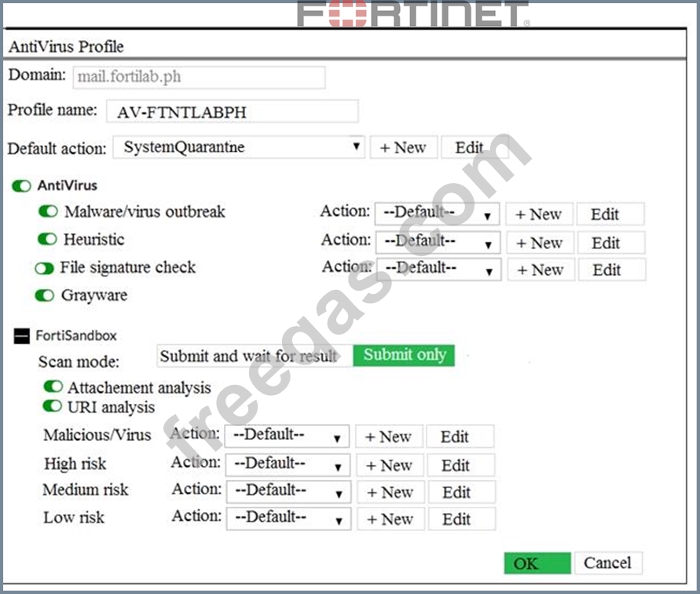This screenshot has height=594, width=700.
Task: Open High risk action dropdown
Action: pyautogui.click(x=288, y=464)
